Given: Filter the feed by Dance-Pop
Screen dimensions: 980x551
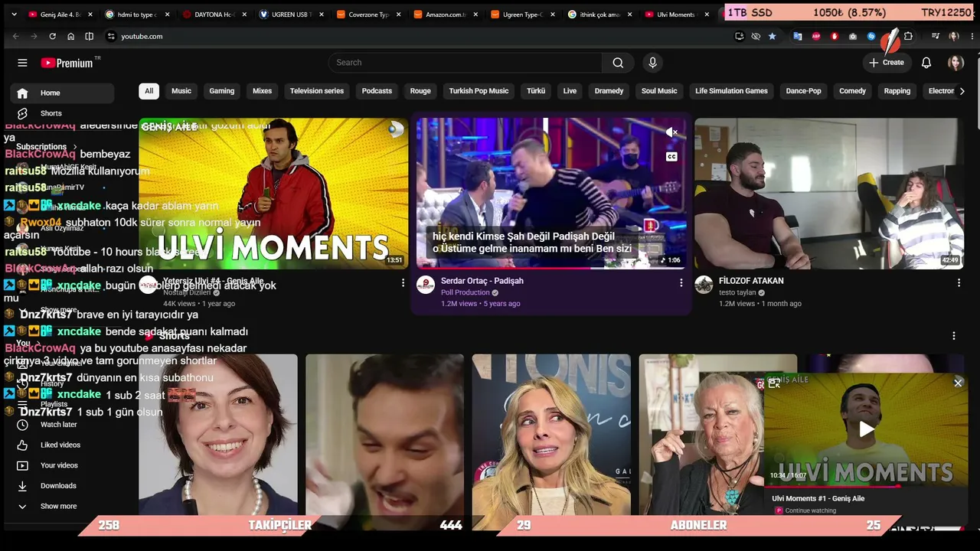Looking at the screenshot, I should (803, 91).
